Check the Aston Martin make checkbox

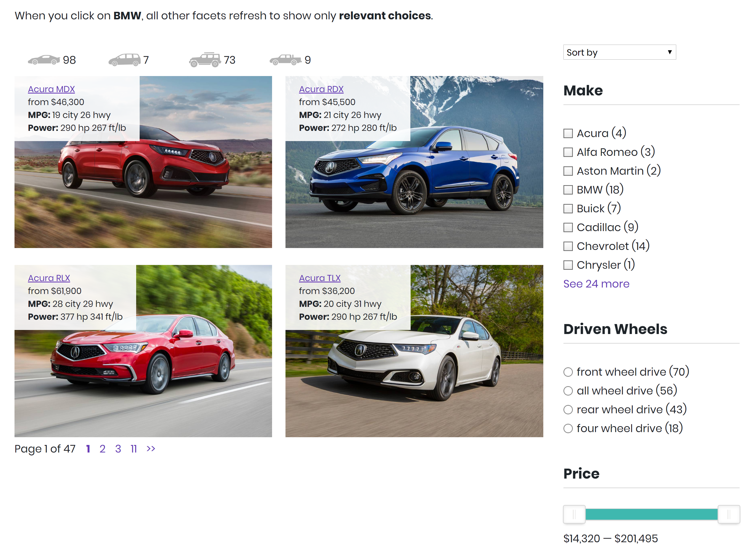click(568, 171)
